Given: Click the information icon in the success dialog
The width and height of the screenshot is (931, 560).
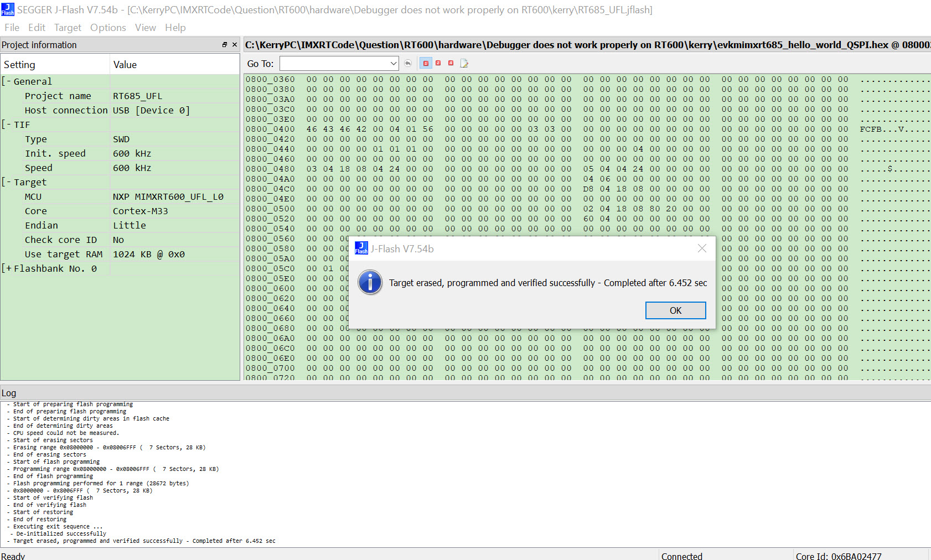Looking at the screenshot, I should coord(370,282).
